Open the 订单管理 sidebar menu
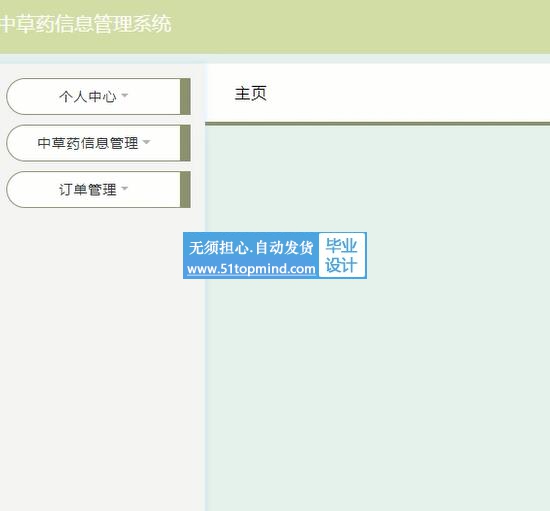This screenshot has width=550, height=511. (x=98, y=190)
